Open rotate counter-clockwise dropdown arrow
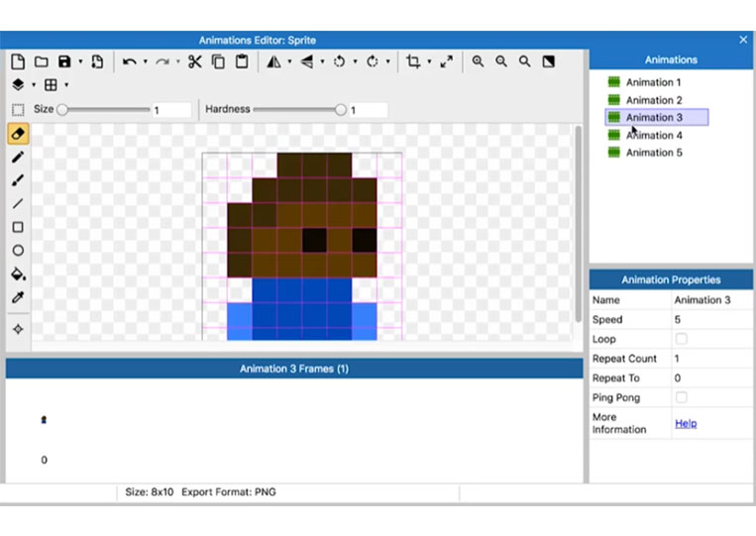The width and height of the screenshot is (756, 536). [356, 61]
